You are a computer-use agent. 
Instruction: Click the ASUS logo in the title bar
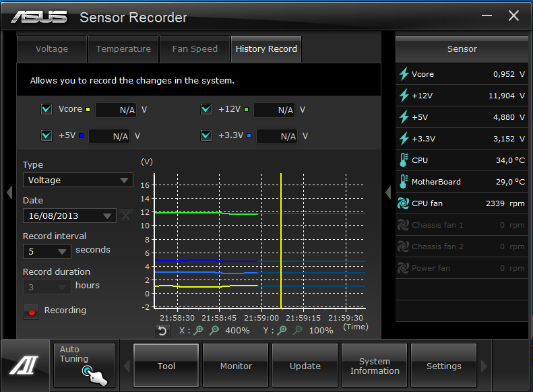pyautogui.click(x=40, y=17)
